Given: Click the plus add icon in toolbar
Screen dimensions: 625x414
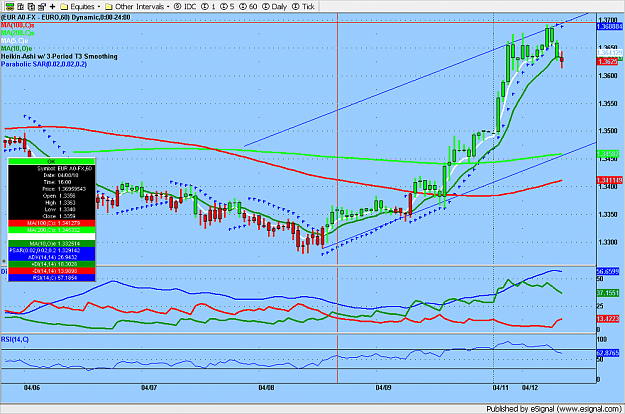Looking at the screenshot, I should pos(52,6).
